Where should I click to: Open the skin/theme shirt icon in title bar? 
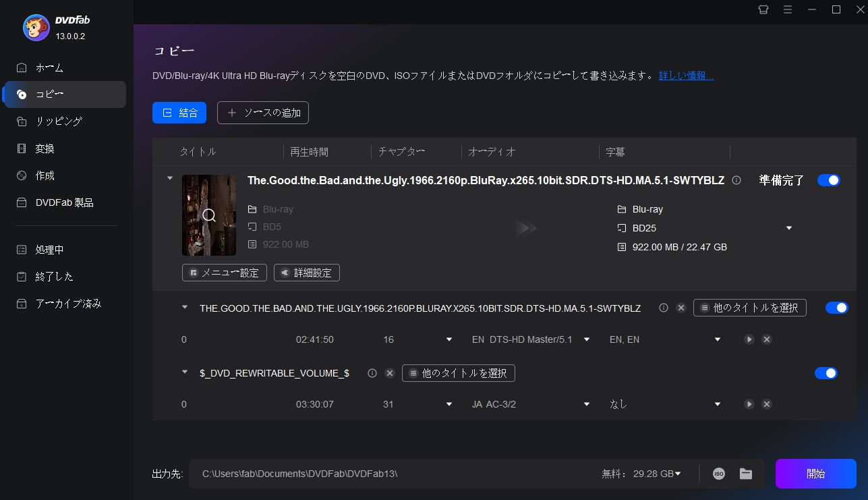coord(763,9)
